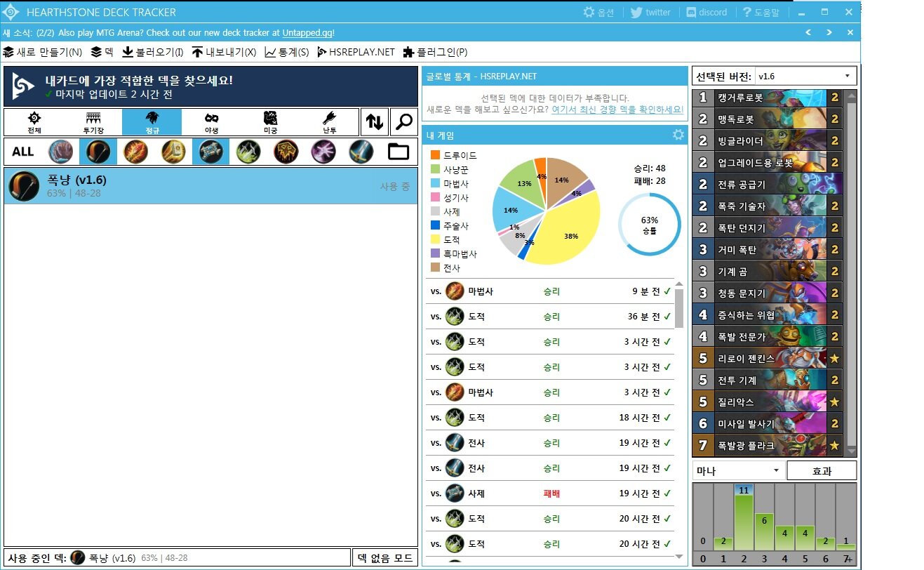
Task: Switch to the 전체 deck type tab
Action: click(x=34, y=122)
